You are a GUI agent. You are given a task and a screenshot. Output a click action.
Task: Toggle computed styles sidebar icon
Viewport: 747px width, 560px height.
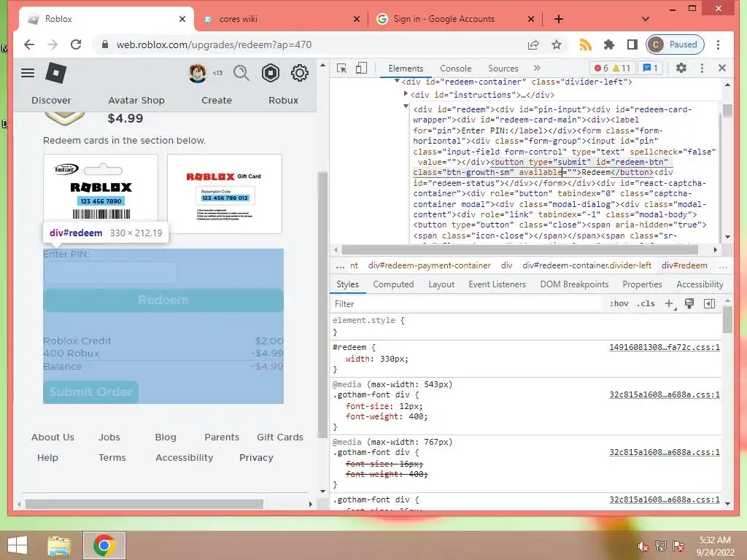pos(709,304)
